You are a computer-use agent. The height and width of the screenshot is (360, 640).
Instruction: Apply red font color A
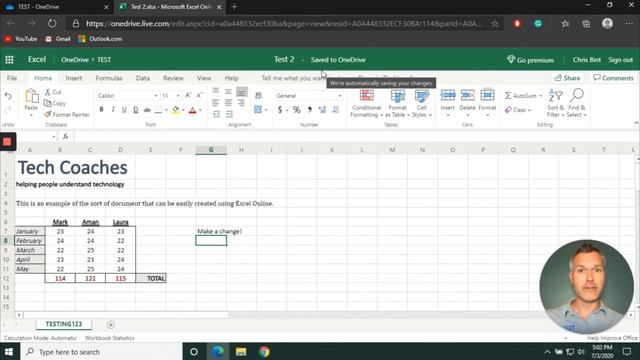[193, 109]
